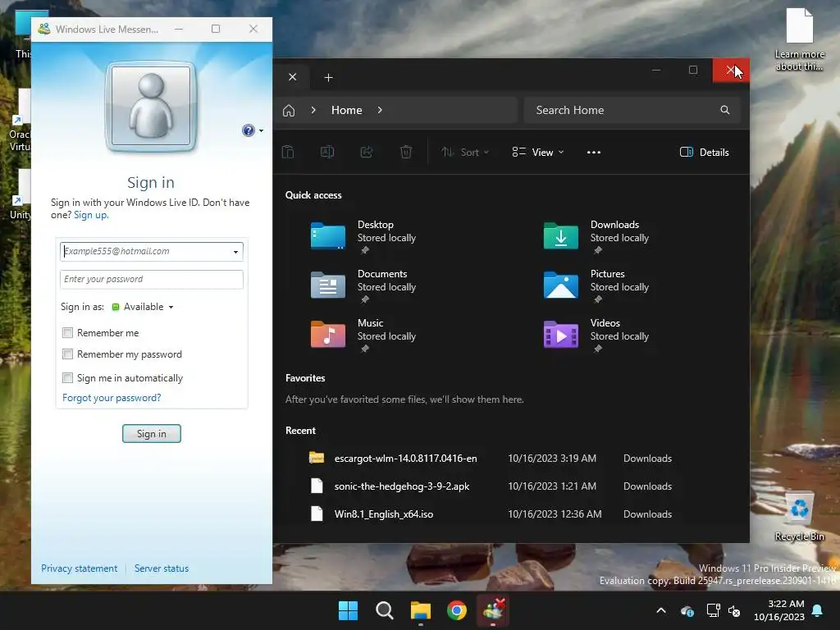
Task: Open the Desktop folder icon
Action: tap(328, 235)
